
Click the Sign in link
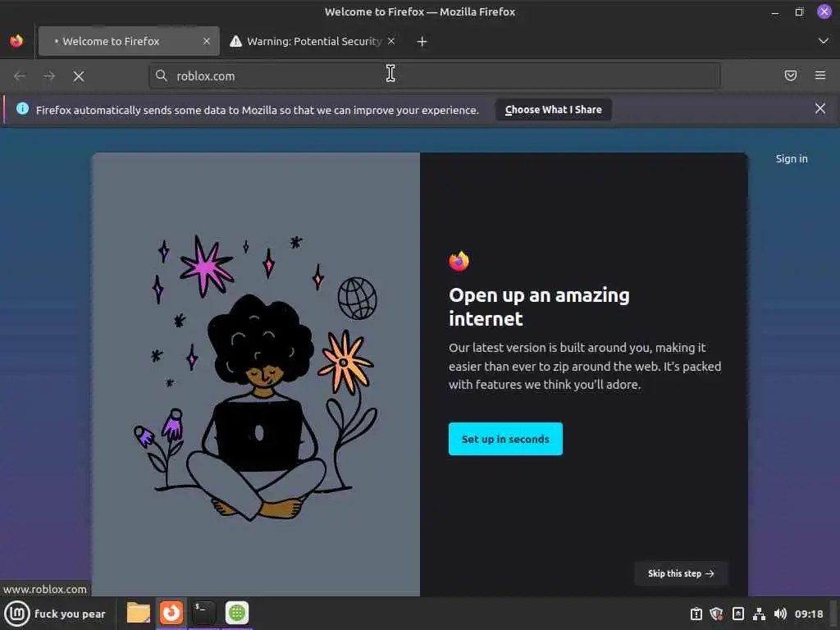[792, 158]
